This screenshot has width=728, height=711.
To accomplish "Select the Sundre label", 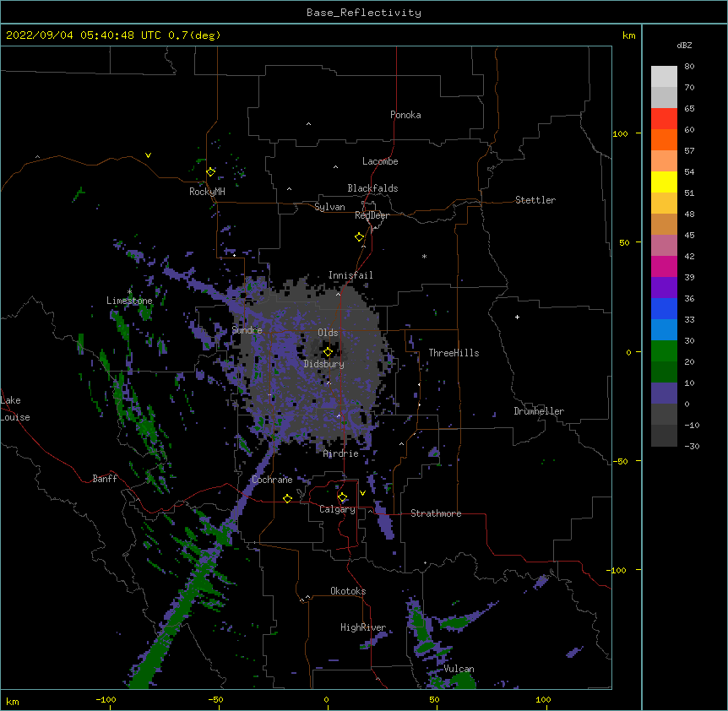I will pyautogui.click(x=247, y=330).
